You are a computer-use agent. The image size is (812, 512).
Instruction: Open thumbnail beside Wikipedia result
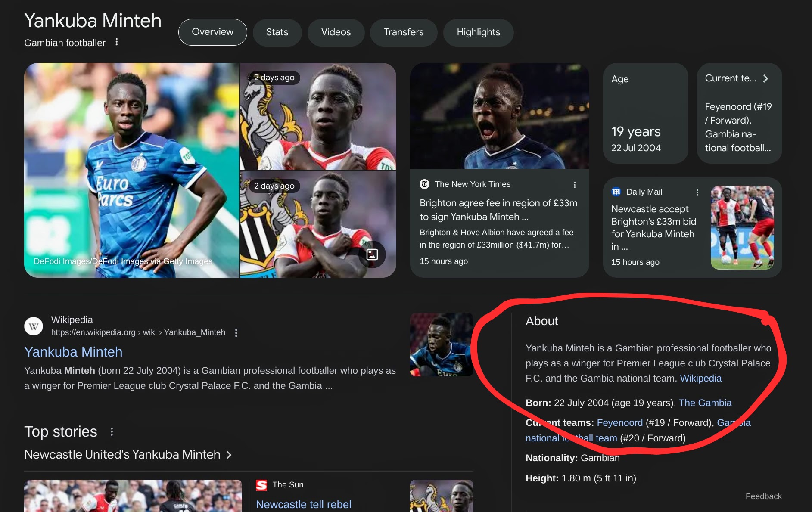[x=442, y=344]
